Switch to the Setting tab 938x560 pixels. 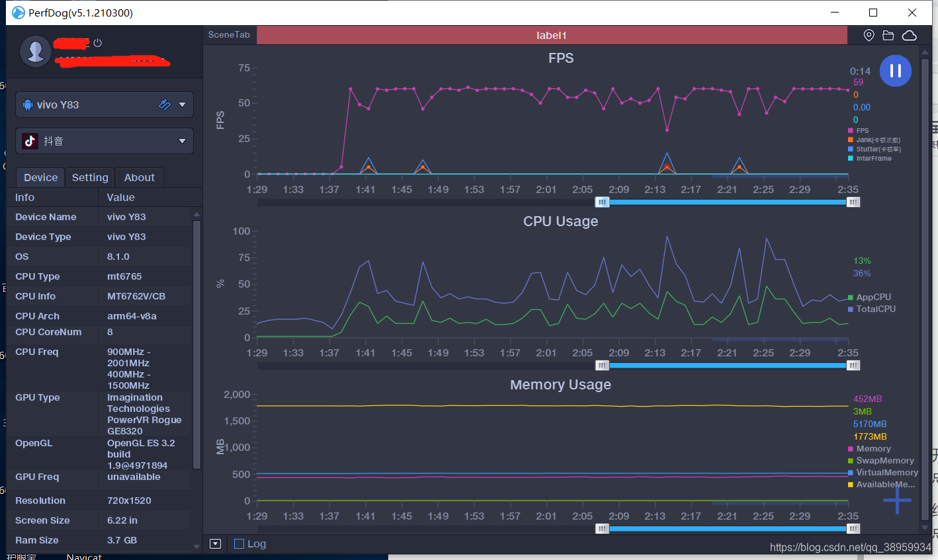point(90,177)
